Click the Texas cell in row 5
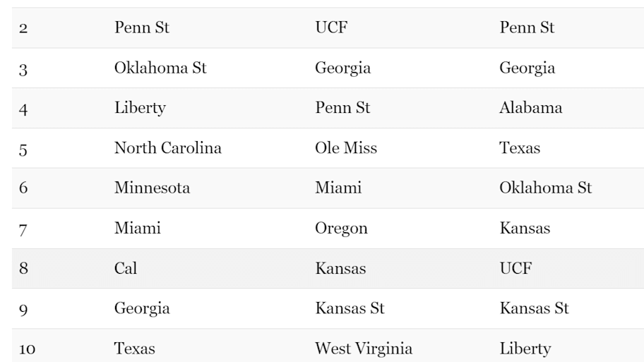The image size is (644, 362). [519, 148]
